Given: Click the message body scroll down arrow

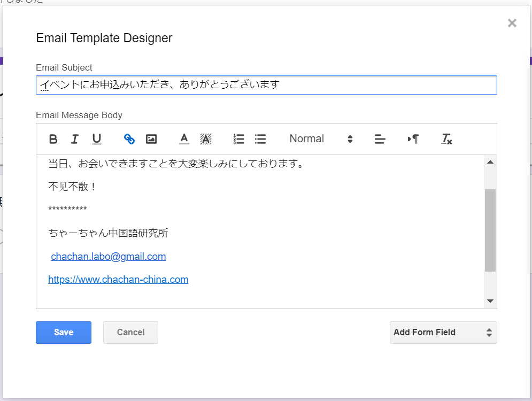Looking at the screenshot, I should [x=490, y=301].
